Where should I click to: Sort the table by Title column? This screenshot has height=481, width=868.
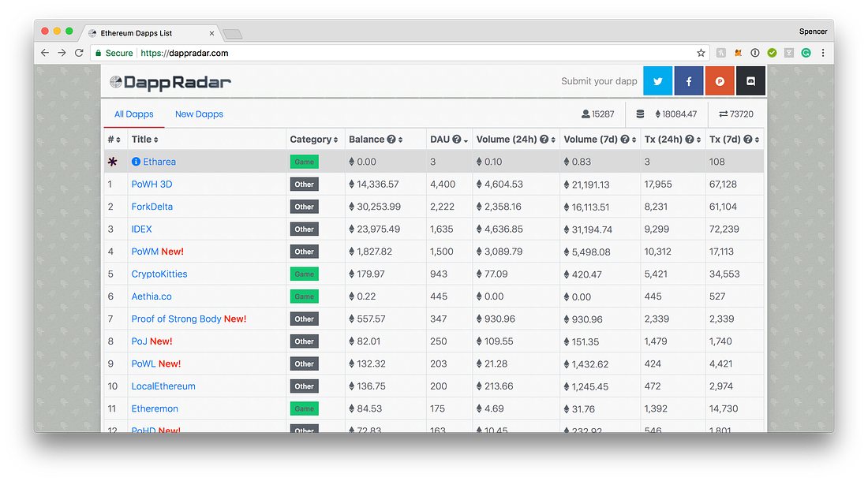coord(144,140)
